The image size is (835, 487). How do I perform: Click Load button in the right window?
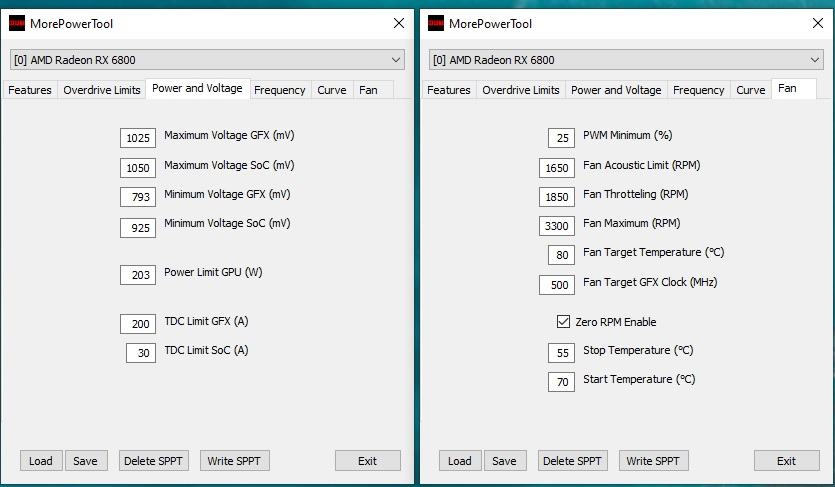[460, 461]
